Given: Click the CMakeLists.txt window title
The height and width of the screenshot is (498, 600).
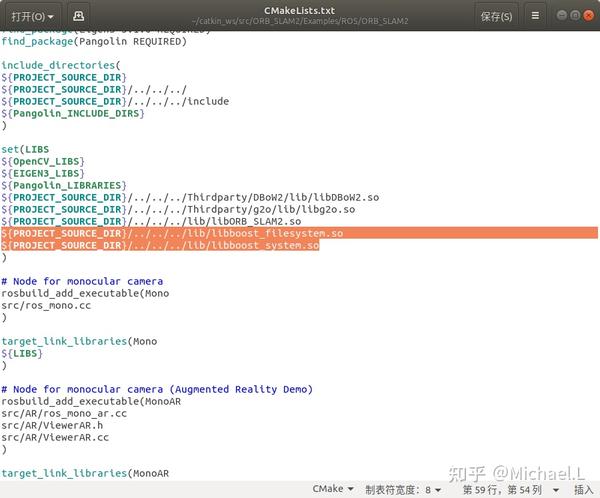Looking at the screenshot, I should tap(299, 11).
